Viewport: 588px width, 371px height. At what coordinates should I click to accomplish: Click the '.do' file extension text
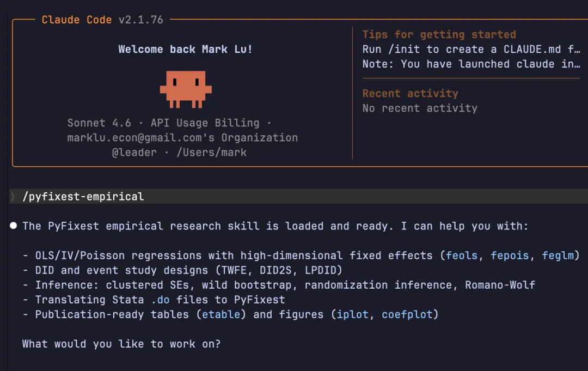[x=160, y=300]
